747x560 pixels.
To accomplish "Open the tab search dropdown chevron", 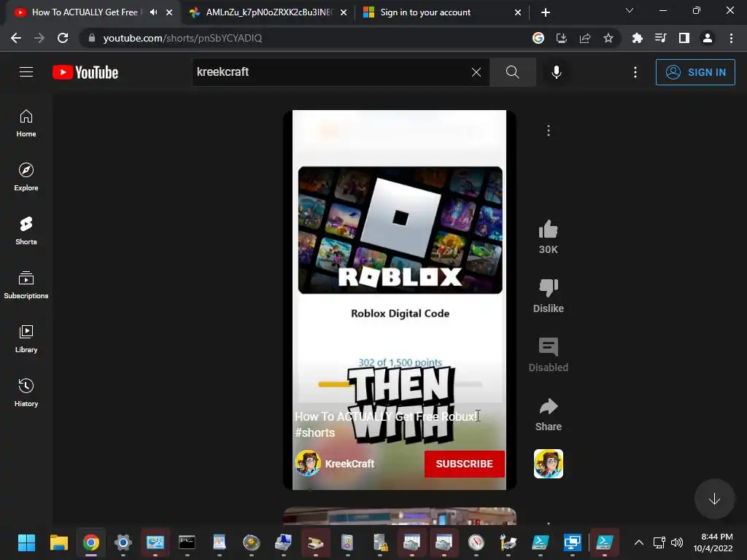I will [630, 10].
